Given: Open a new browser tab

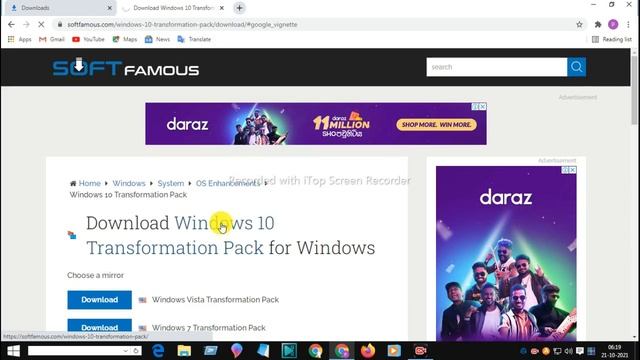Looking at the screenshot, I should [x=240, y=8].
